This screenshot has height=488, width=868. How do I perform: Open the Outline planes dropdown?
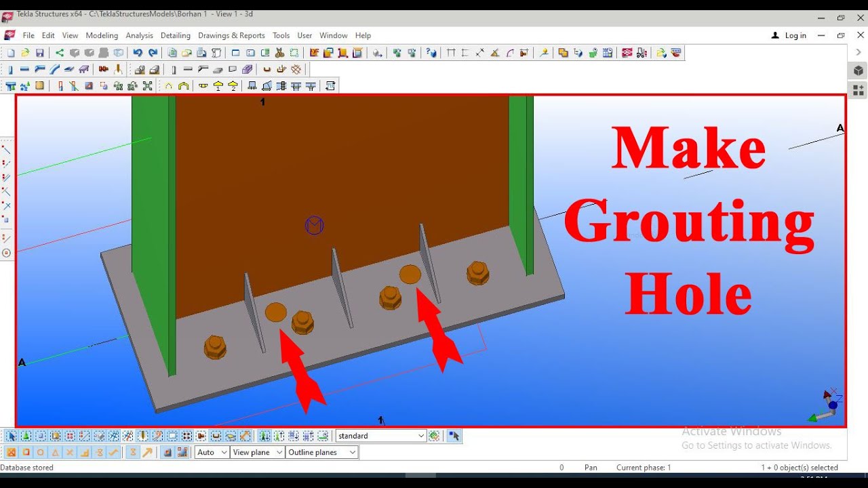coord(321,452)
